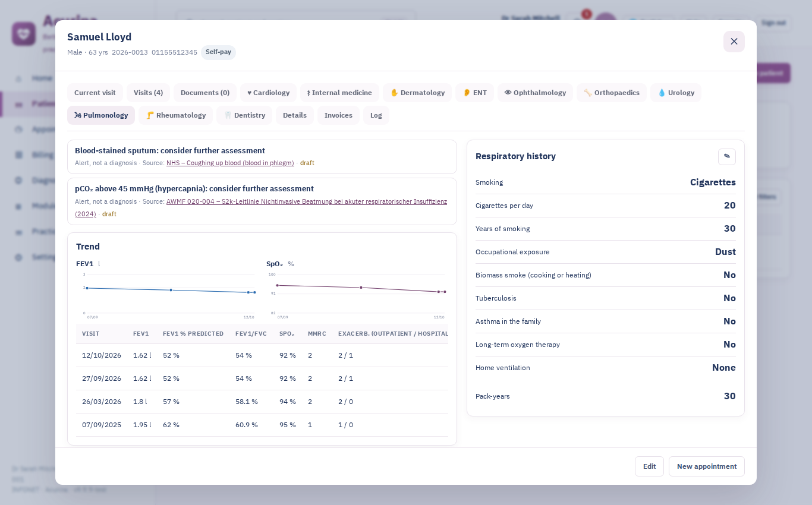The height and width of the screenshot is (505, 812).
Task: Open the Documents (0) tab
Action: (x=205, y=93)
